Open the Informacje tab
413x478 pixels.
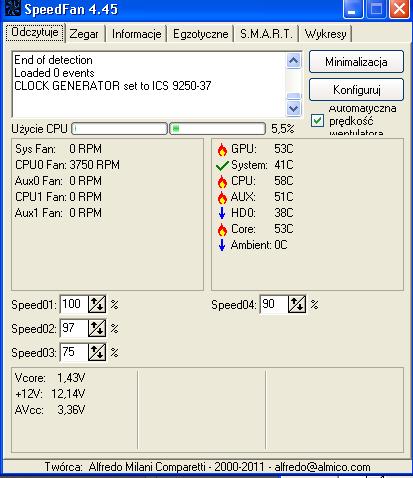137,34
